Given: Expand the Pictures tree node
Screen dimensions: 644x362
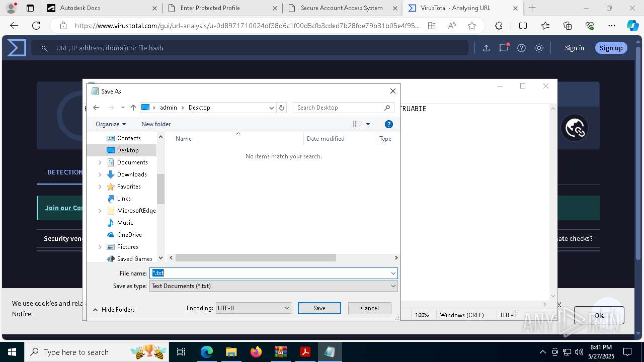Looking at the screenshot, I should click(100, 247).
